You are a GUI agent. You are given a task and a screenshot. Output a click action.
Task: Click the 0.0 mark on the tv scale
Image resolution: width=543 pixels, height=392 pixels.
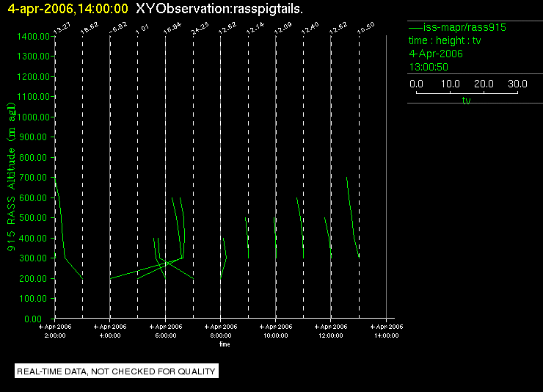coord(416,84)
